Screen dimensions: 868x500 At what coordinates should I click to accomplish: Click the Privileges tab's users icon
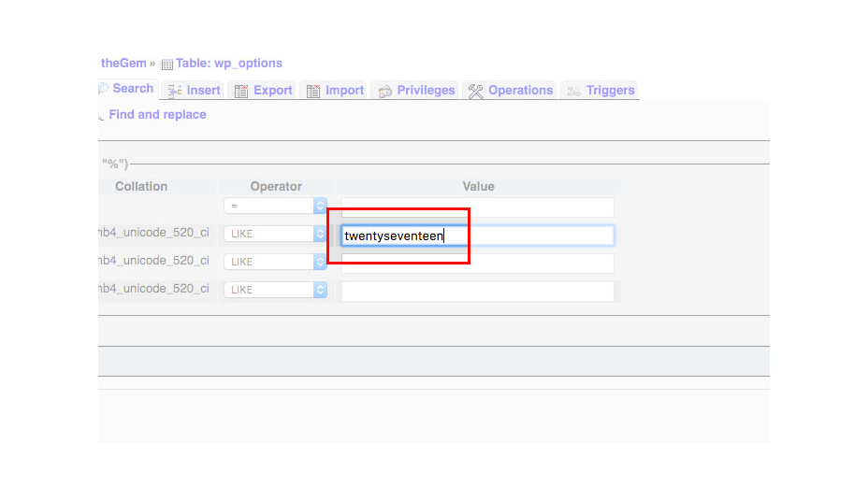(x=384, y=92)
